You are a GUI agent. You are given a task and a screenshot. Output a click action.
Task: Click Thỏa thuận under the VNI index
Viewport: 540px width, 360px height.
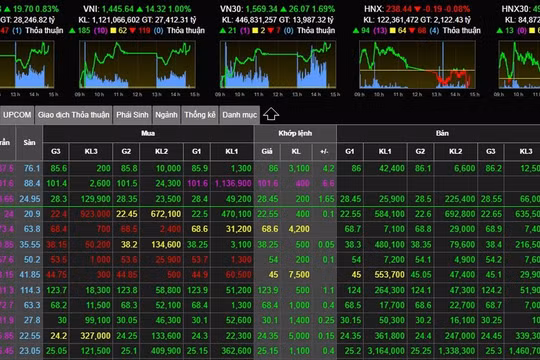(x=186, y=31)
